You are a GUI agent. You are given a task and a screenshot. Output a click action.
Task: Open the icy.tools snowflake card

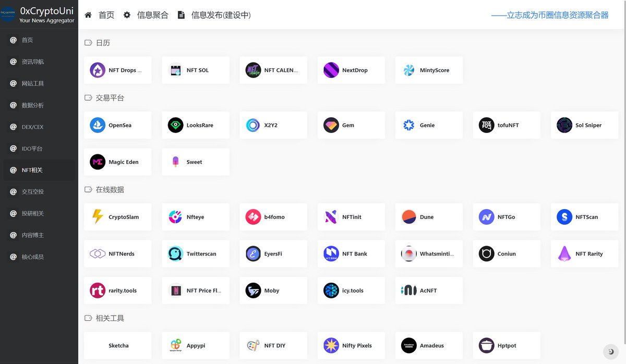pos(351,290)
